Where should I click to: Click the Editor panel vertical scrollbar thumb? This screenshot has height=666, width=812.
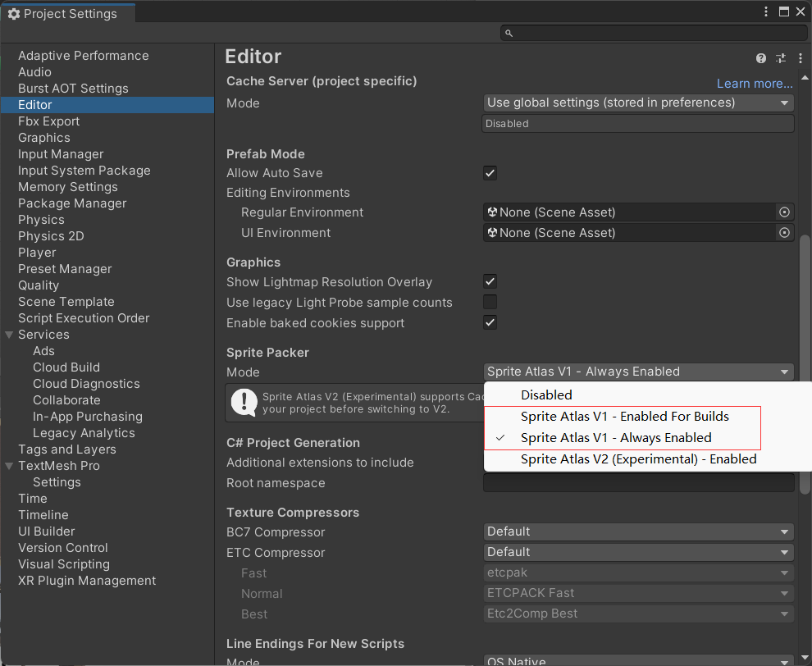pyautogui.click(x=805, y=363)
